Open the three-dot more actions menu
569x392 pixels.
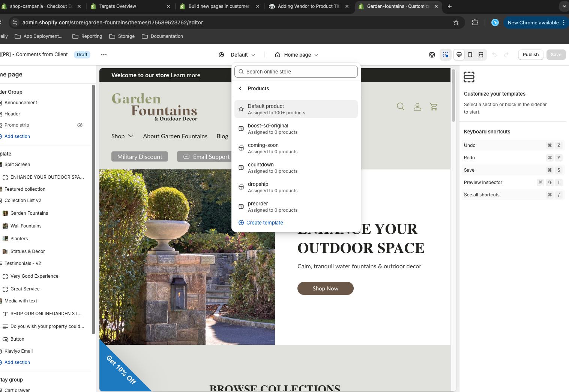(104, 55)
